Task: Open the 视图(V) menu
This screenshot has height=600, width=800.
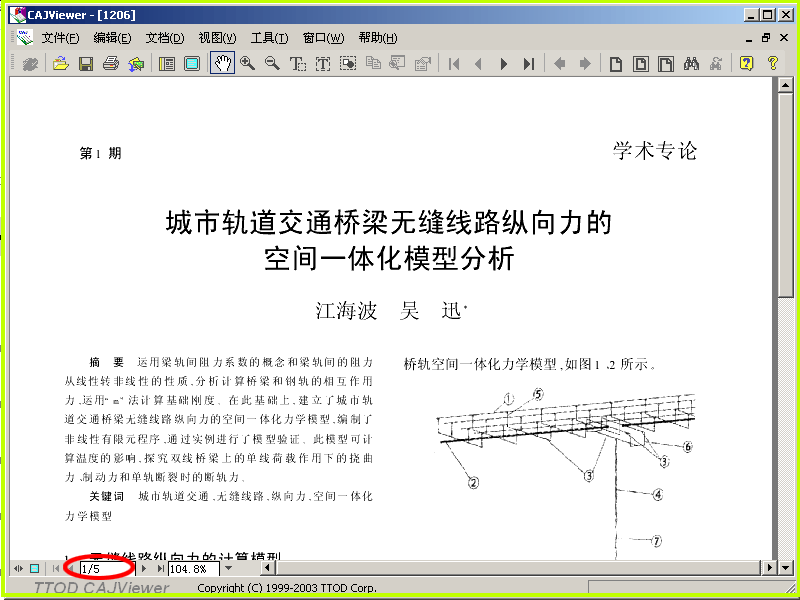Action: coord(217,38)
